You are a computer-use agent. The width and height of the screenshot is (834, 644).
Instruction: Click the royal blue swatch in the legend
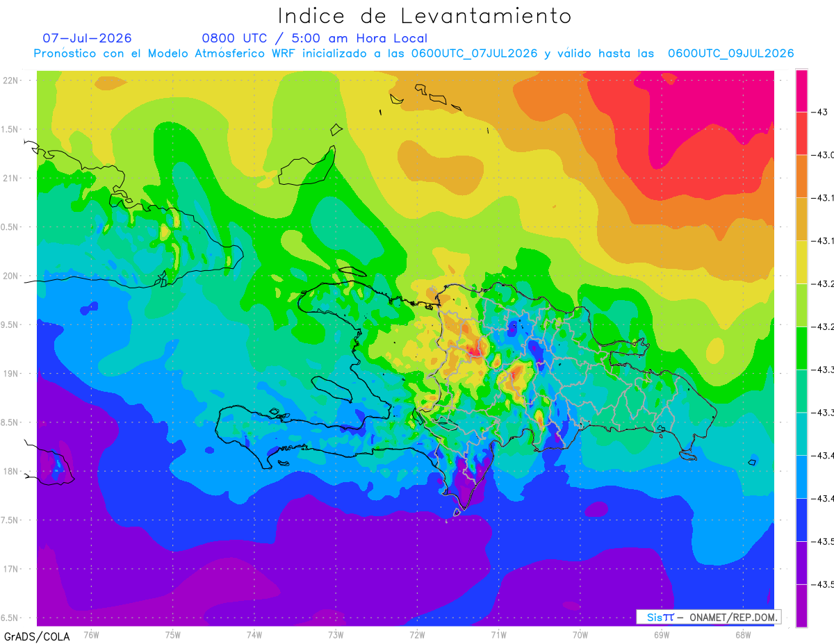[x=801, y=519]
